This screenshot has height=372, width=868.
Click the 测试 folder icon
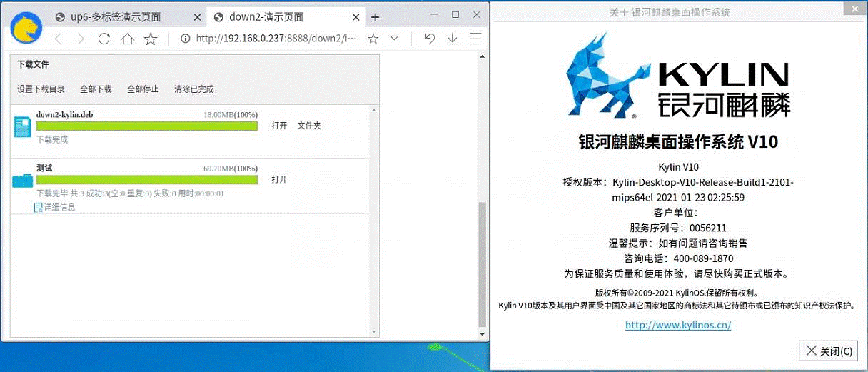(x=22, y=181)
